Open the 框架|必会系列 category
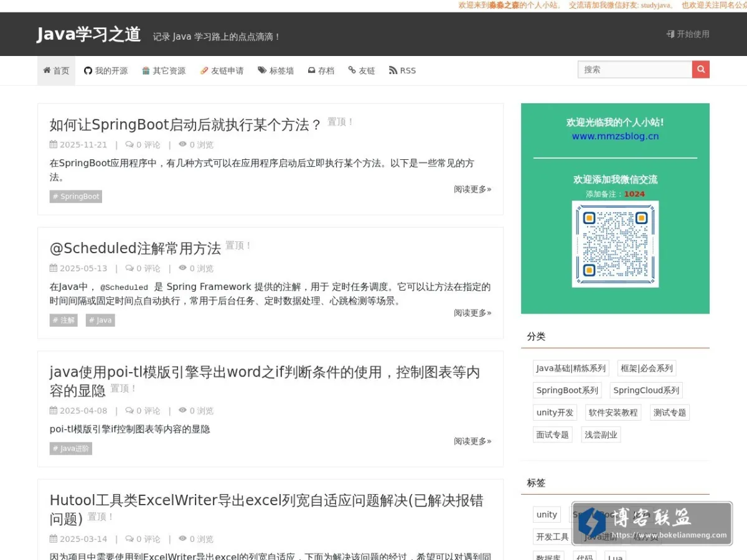 [x=647, y=368]
